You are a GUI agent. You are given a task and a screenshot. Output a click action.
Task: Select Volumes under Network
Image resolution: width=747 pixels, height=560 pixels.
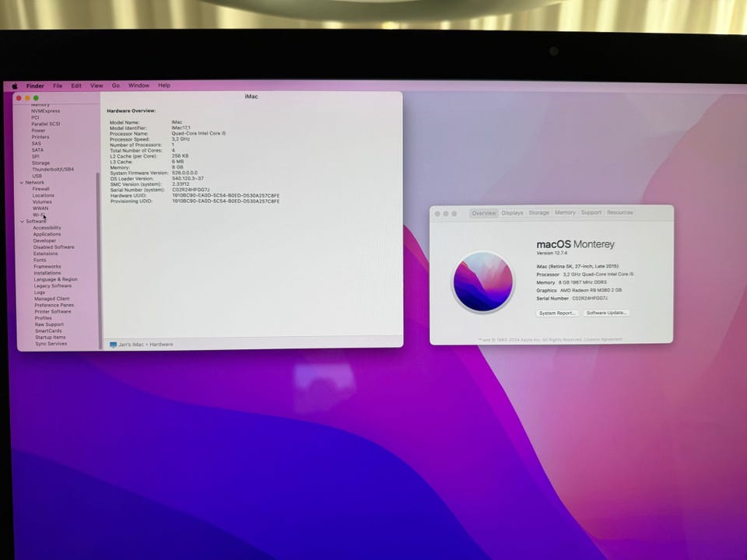point(42,202)
